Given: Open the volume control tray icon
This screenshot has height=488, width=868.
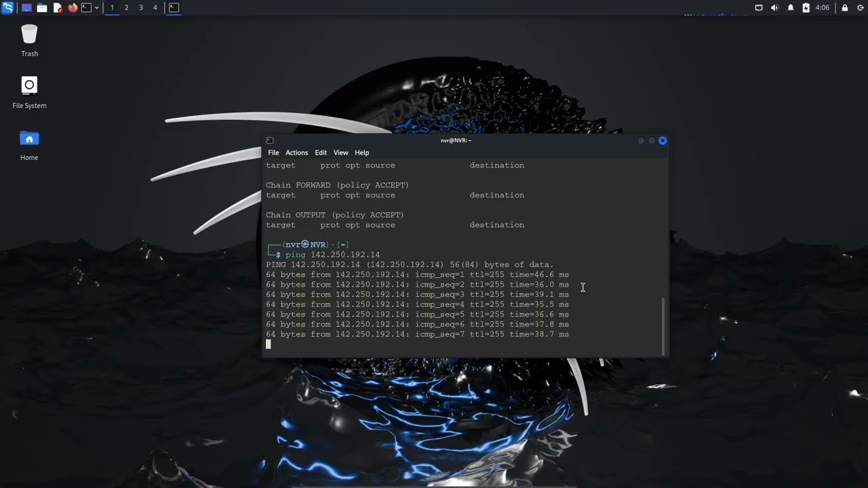Looking at the screenshot, I should click(x=774, y=7).
